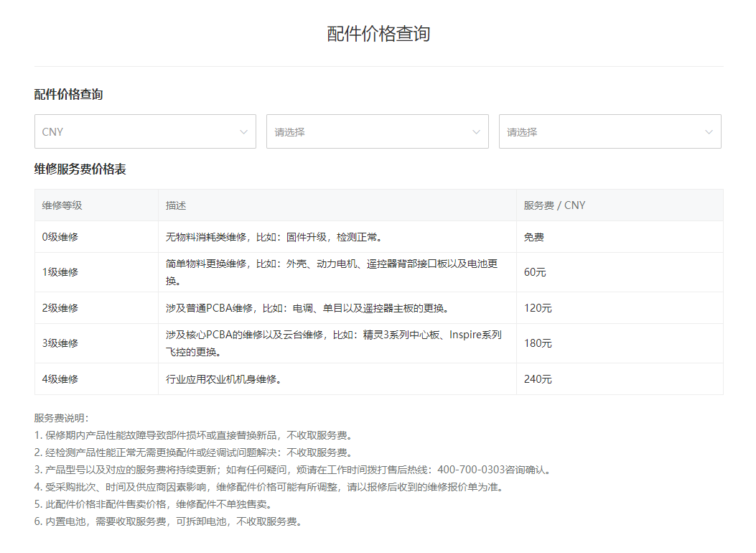Click note 6 about 内置电池
Screen dimensions: 756x553
click(169, 521)
